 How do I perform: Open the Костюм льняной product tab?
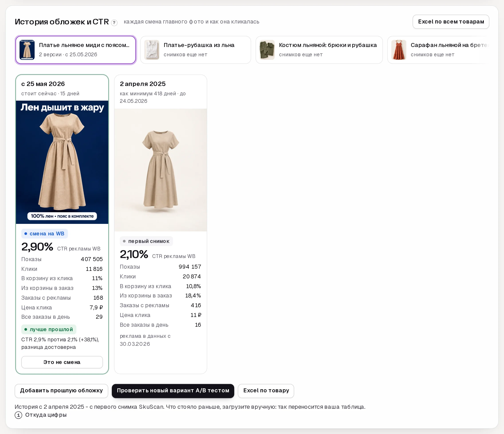tap(319, 50)
